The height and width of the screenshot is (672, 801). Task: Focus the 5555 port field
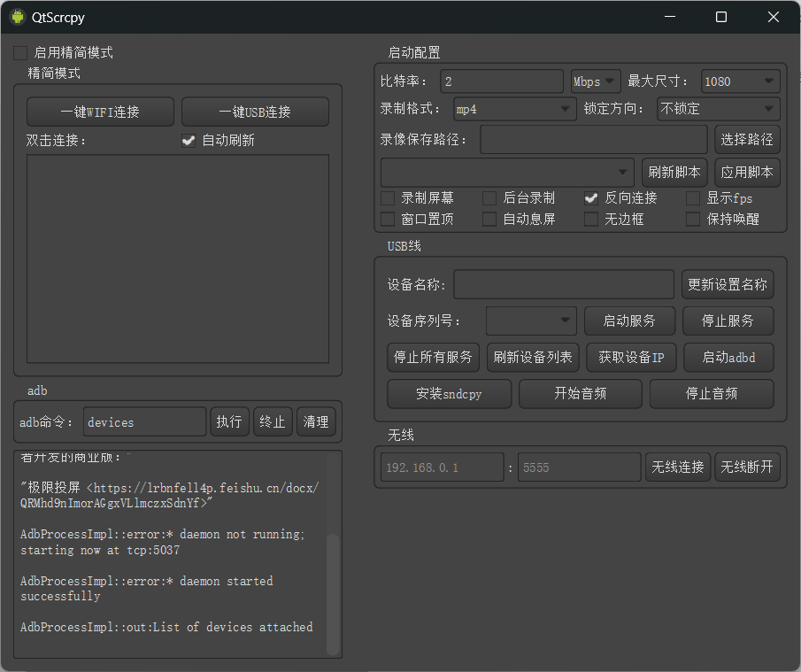(x=580, y=467)
